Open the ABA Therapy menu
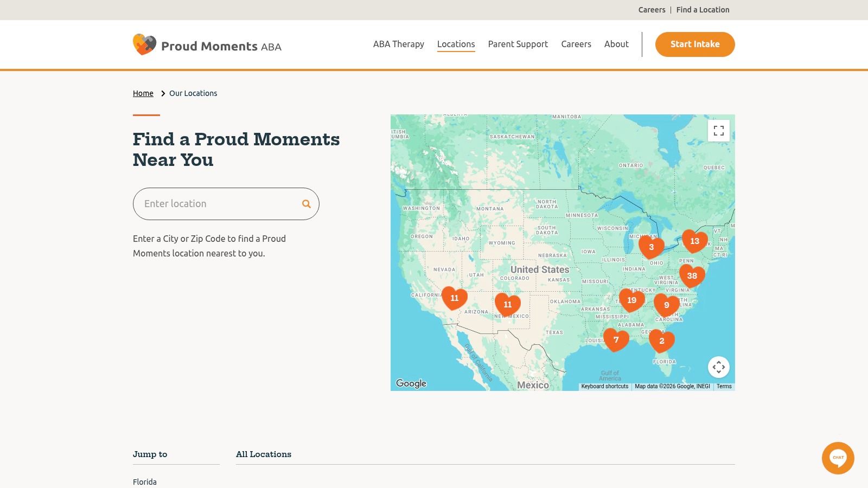Viewport: 868px width, 488px height. 399,44
